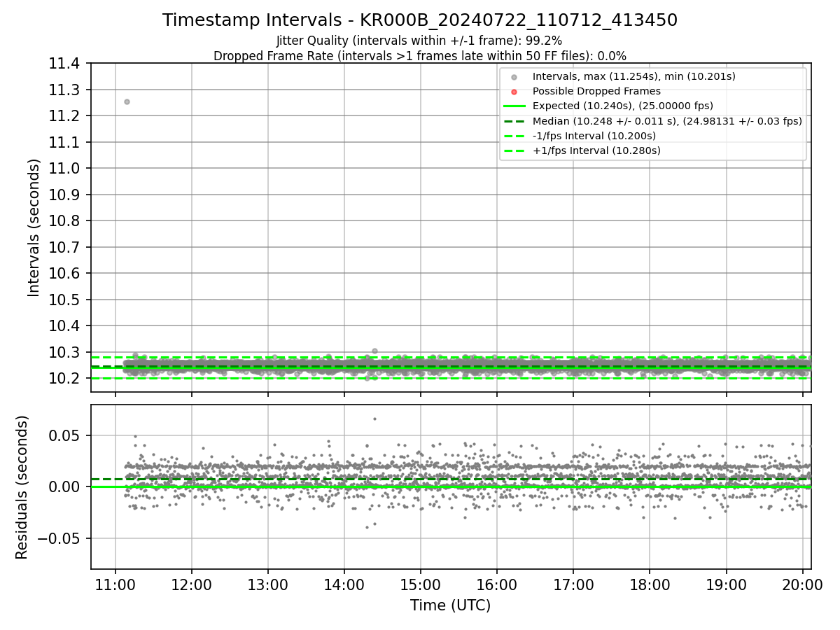Click legend entry '+1/fps Interval (10.280s)'

click(x=596, y=150)
